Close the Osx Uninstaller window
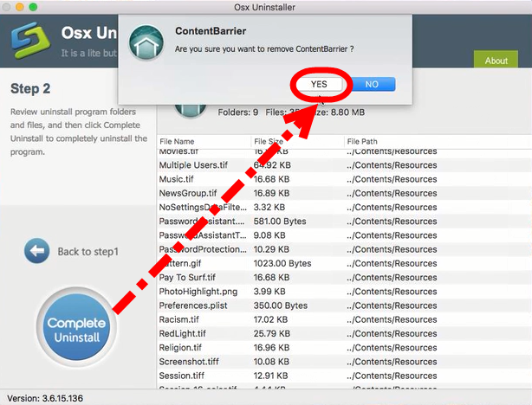Screen dimensions: 532x405 [x=10, y=9]
